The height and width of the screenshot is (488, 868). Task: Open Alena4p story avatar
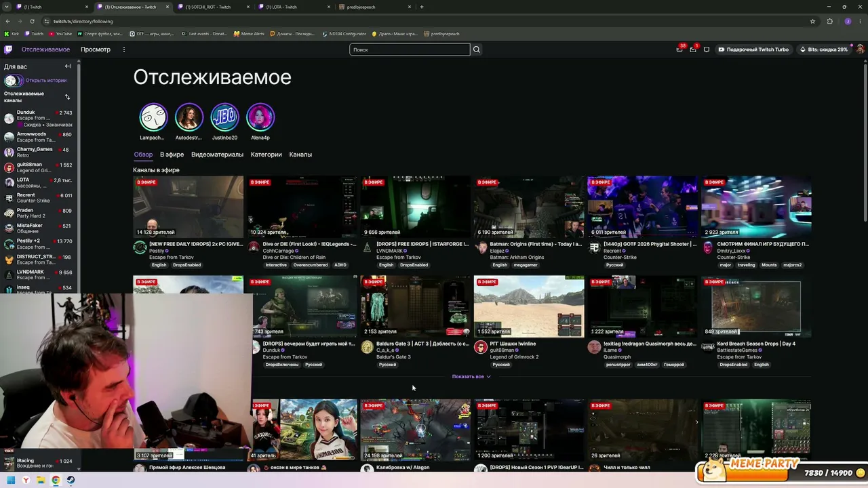[260, 117]
